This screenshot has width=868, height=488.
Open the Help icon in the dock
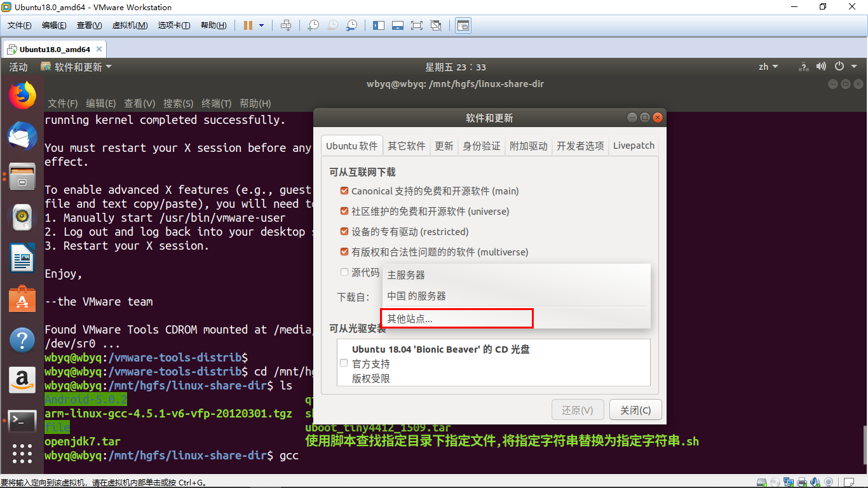(x=22, y=340)
